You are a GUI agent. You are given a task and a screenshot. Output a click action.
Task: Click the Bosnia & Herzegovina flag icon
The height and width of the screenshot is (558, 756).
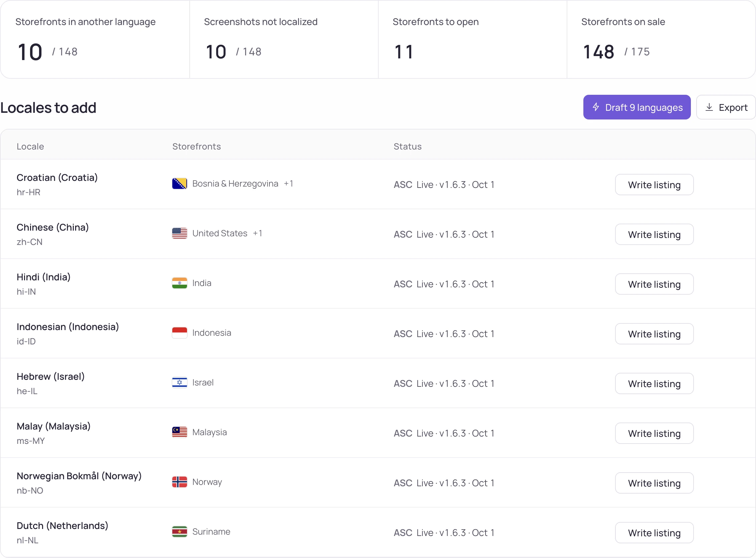(179, 184)
